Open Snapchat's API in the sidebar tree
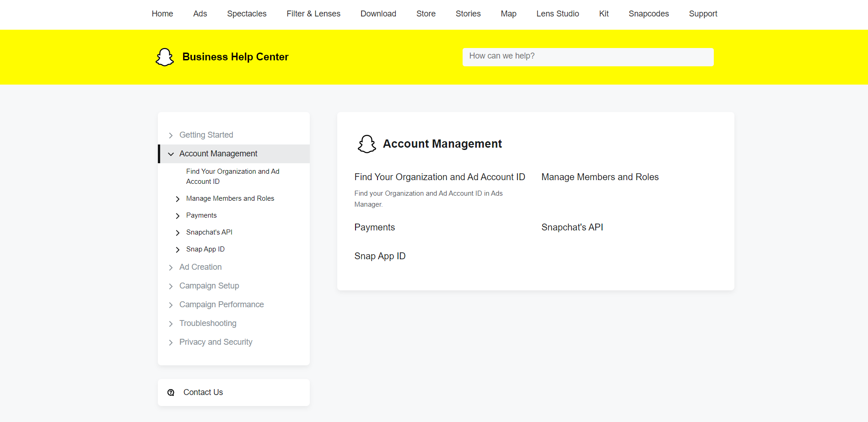This screenshot has height=422, width=868. (209, 232)
